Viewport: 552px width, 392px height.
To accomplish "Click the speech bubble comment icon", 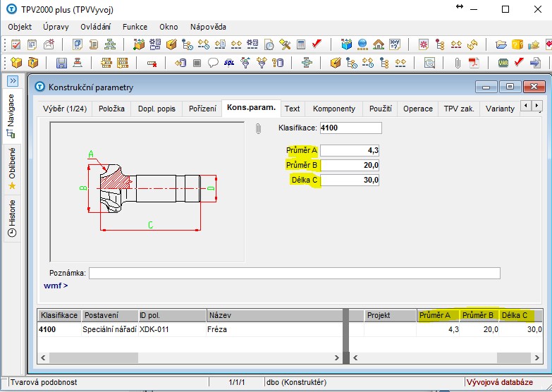I will click(x=213, y=63).
